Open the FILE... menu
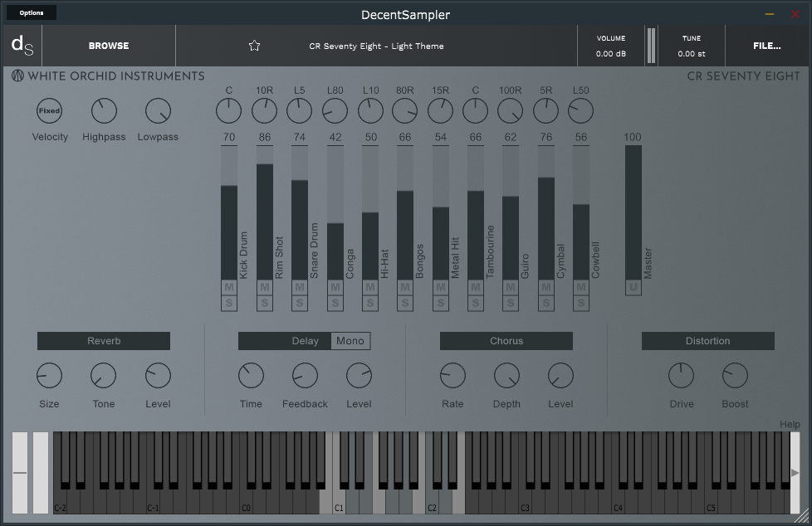Viewport: 812px width, 526px height. tap(767, 46)
